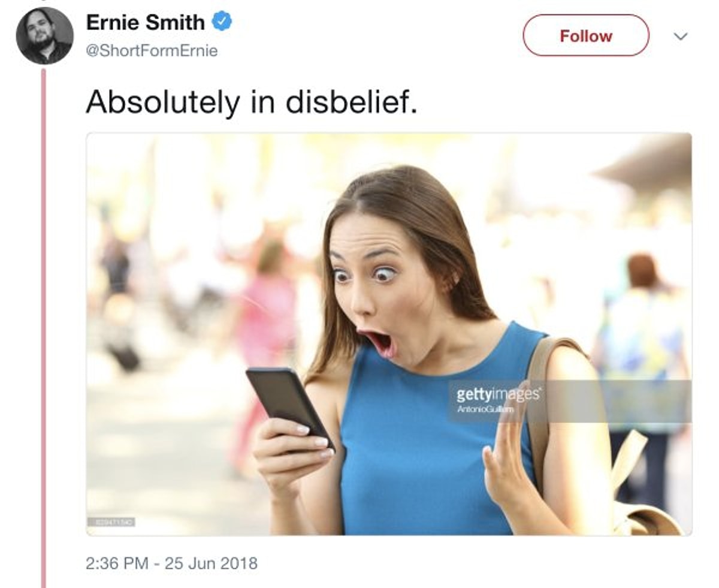719x588 pixels.
Task: Click Ernie Smith's profile avatar photo
Action: (x=44, y=36)
